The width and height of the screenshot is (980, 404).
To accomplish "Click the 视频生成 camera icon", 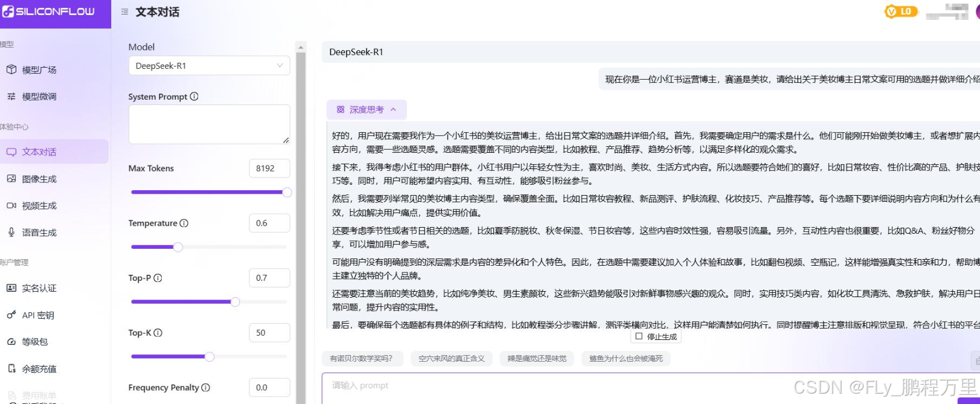I will (11, 205).
